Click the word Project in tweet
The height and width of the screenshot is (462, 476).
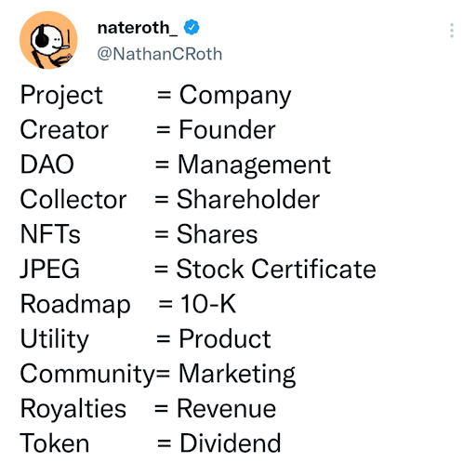click(61, 96)
